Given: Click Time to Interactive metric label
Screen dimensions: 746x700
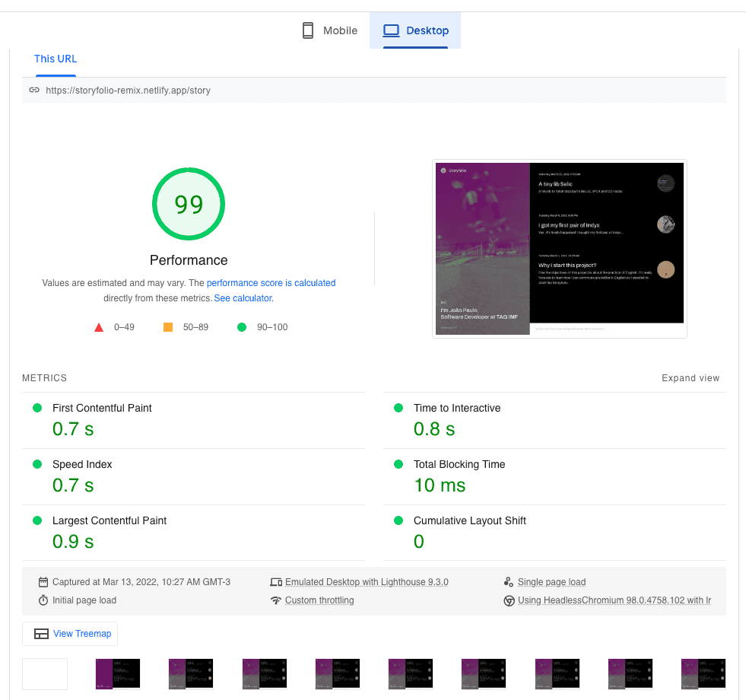Looking at the screenshot, I should click(457, 408).
